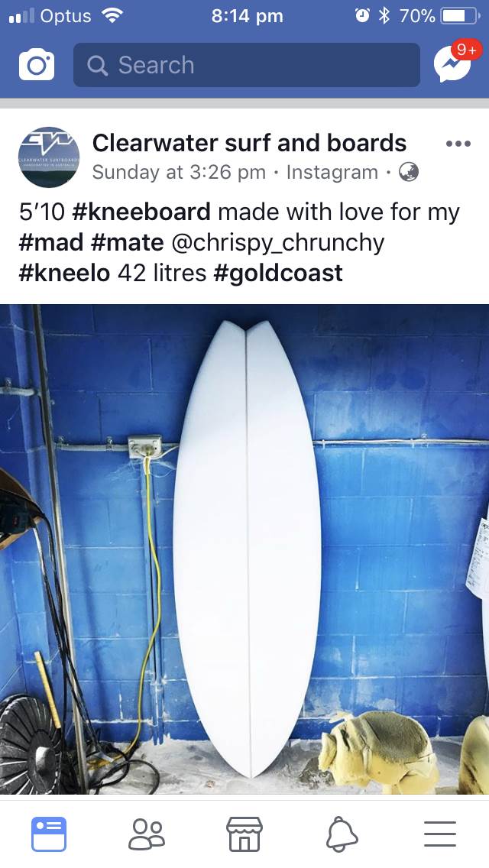The height and width of the screenshot is (868, 489).
Task: Open the #goldcoast hashtag
Action: (278, 273)
